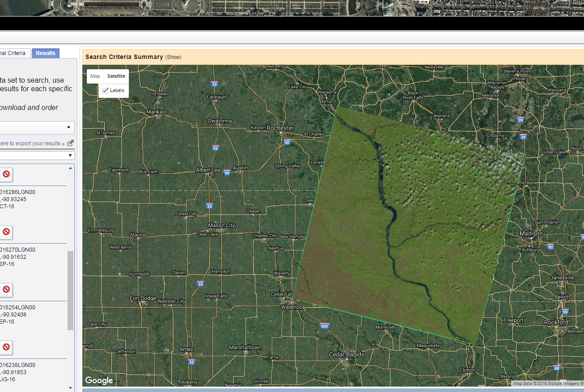This screenshot has height=392, width=584.
Task: Click the Map data Google Imagery attribution
Action: tap(548, 384)
